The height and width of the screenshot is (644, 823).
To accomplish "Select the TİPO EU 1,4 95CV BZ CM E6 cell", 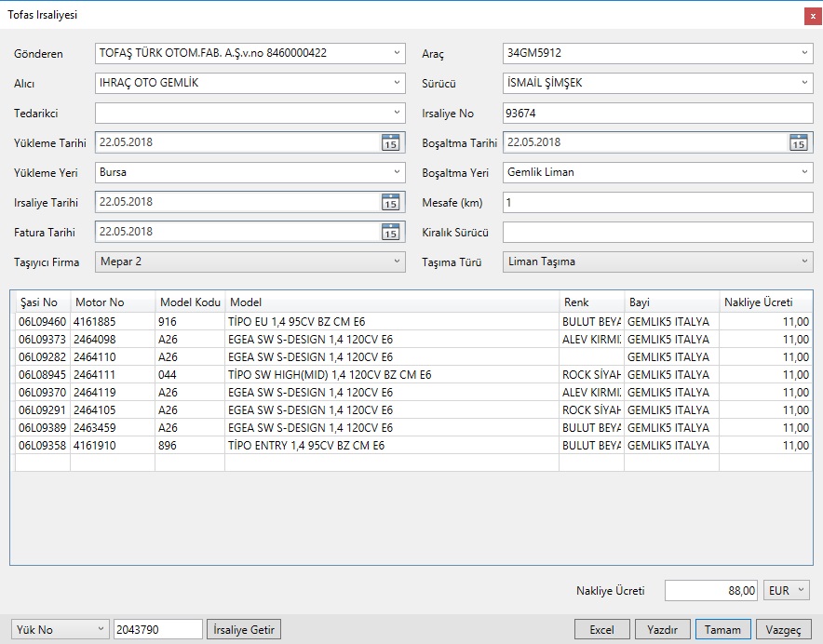I will point(392,322).
